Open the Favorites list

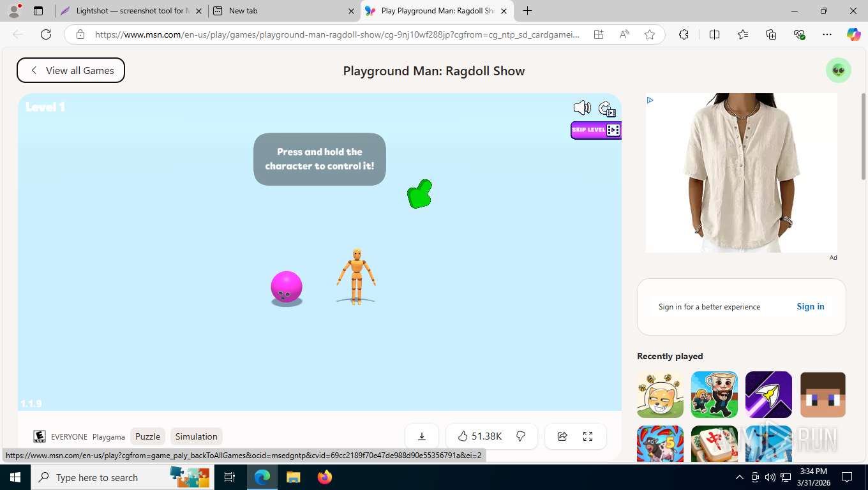point(743,34)
